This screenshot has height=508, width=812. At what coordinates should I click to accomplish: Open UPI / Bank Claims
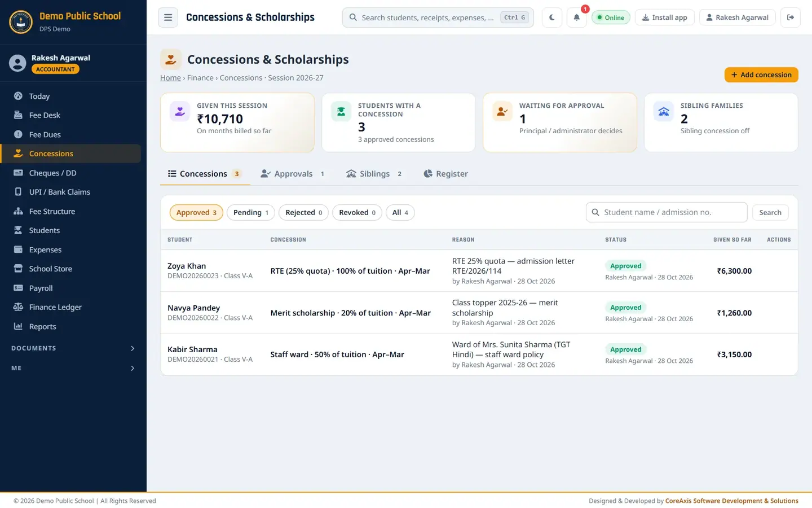[x=70, y=192]
